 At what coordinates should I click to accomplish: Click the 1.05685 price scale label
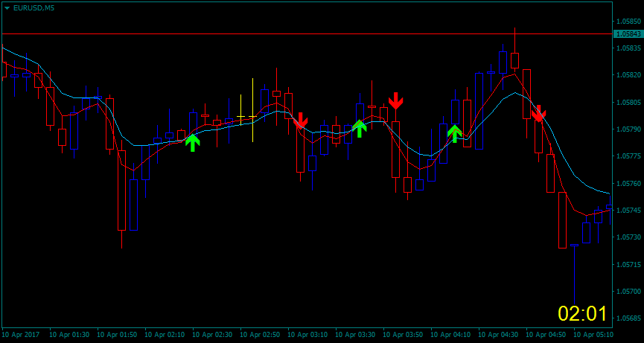pos(628,318)
